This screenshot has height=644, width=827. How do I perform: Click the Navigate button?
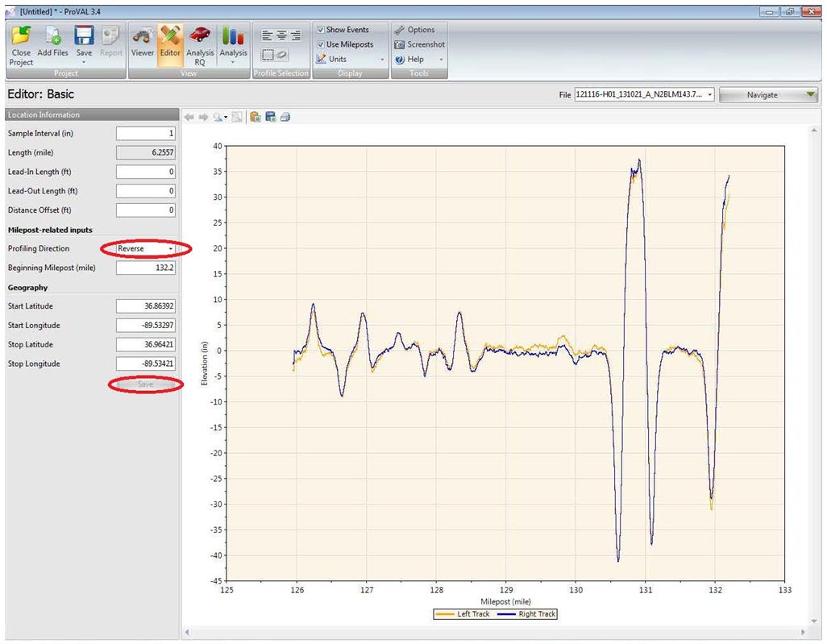(768, 95)
